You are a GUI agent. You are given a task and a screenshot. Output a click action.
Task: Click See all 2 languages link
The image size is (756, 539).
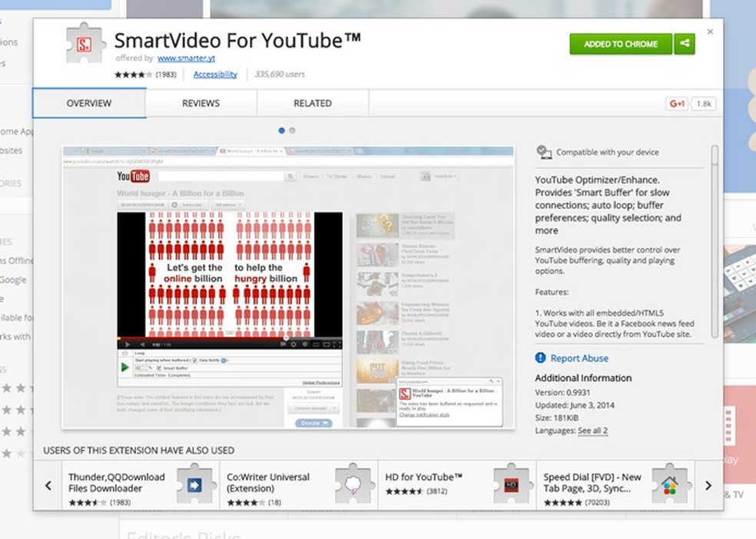tap(592, 431)
